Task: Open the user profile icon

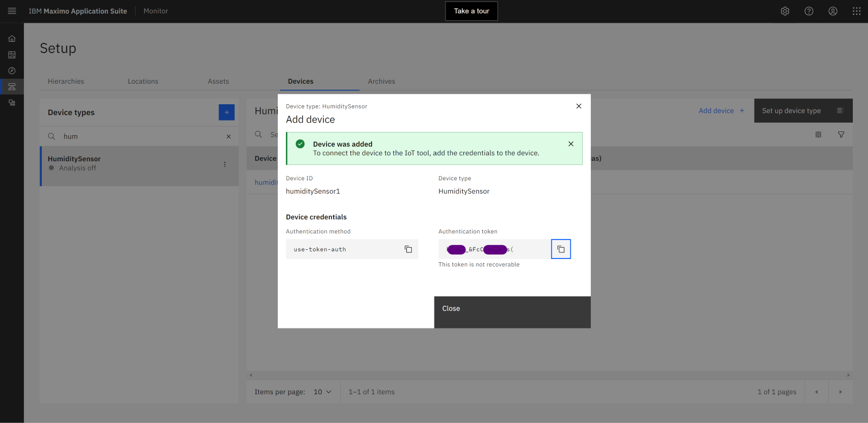Action: tap(833, 11)
